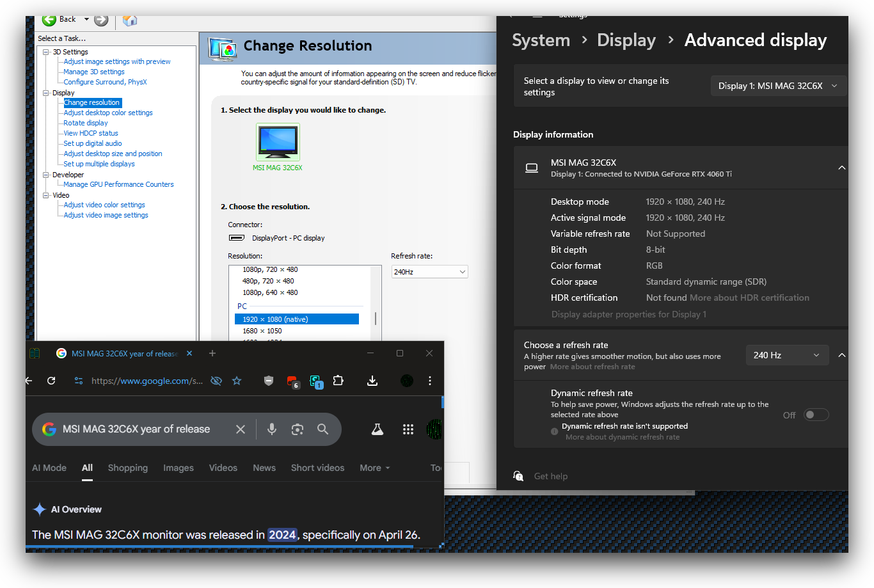
Task: Click the green Back arrow in NVIDIA Control Panel
Action: pyautogui.click(x=49, y=20)
